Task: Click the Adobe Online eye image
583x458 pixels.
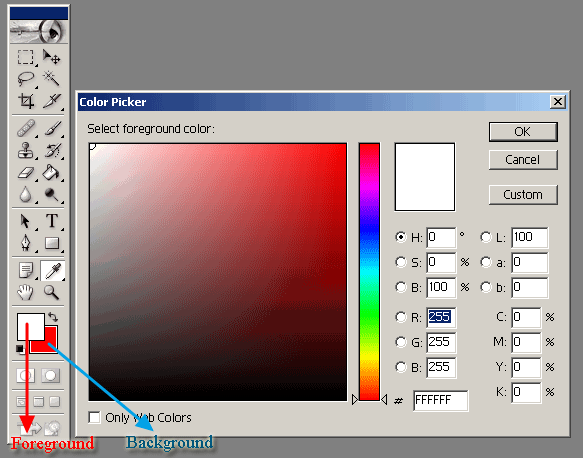Action: 39,31
